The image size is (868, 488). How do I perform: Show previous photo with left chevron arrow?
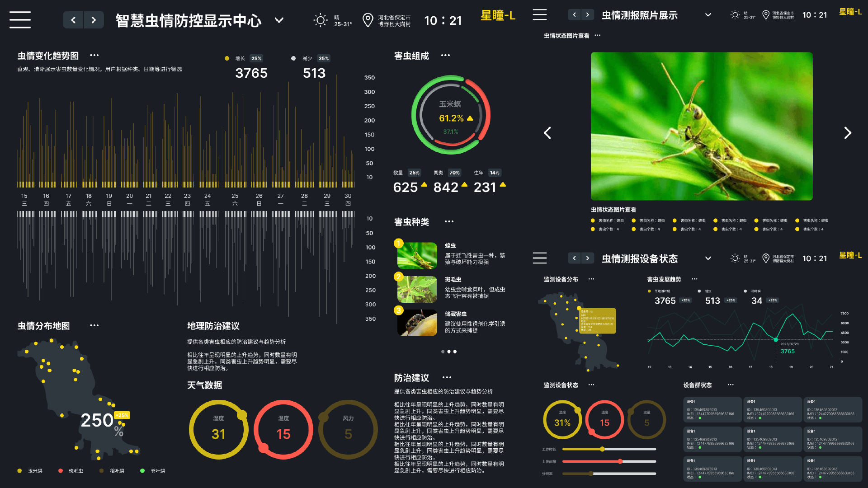pos(547,133)
